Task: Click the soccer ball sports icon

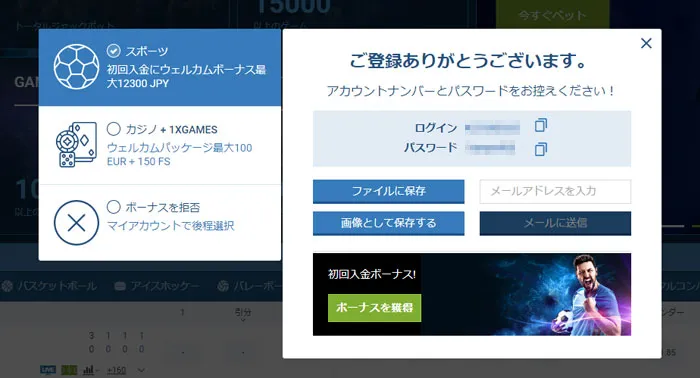Action: click(76, 67)
